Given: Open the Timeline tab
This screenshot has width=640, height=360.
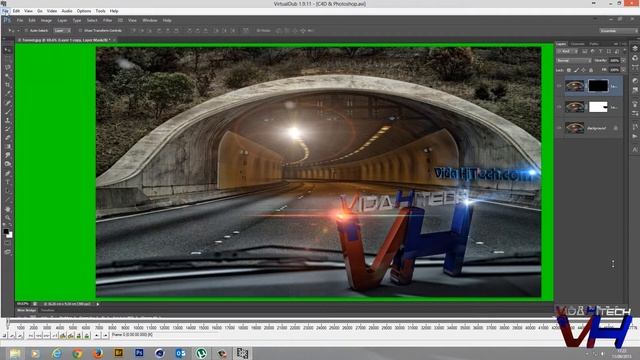Looking at the screenshot, I should point(48,310).
